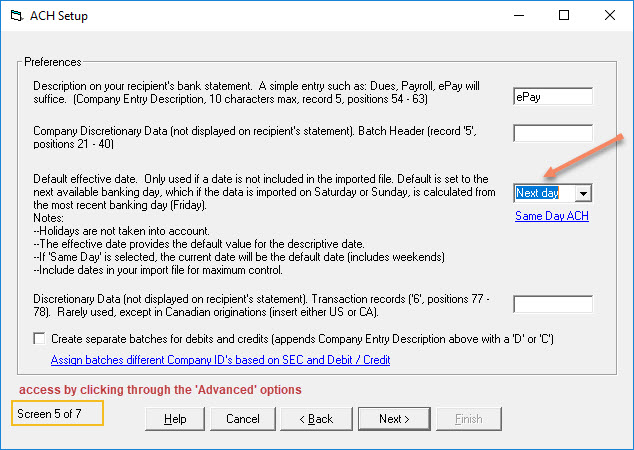Go to previous screen with Back button
The width and height of the screenshot is (634, 450).
[x=316, y=419]
